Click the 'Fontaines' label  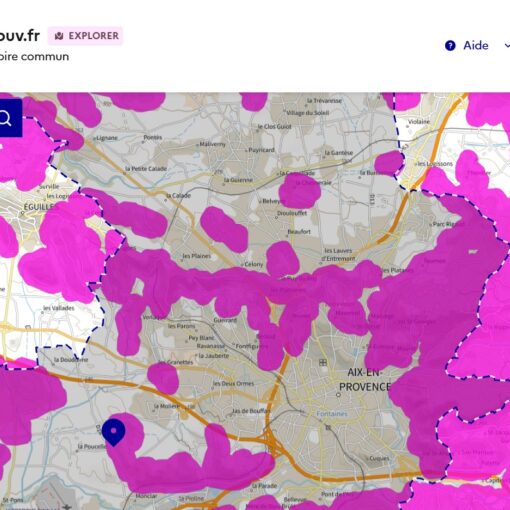coord(332,414)
